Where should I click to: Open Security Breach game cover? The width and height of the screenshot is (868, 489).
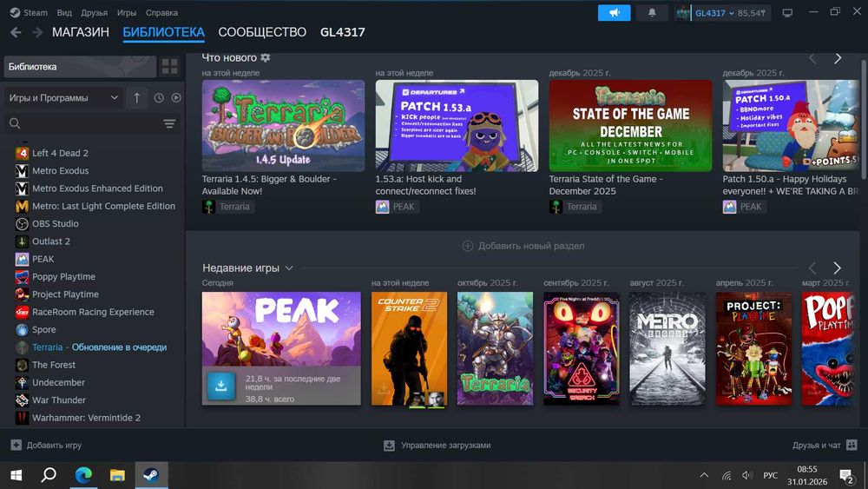point(582,348)
